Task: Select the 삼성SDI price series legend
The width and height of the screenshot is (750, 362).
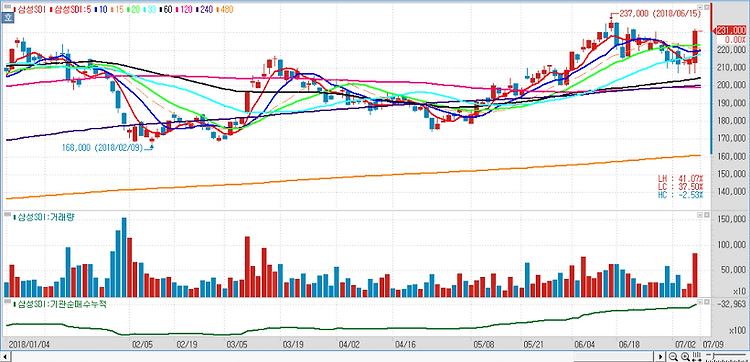Action: click(x=31, y=9)
